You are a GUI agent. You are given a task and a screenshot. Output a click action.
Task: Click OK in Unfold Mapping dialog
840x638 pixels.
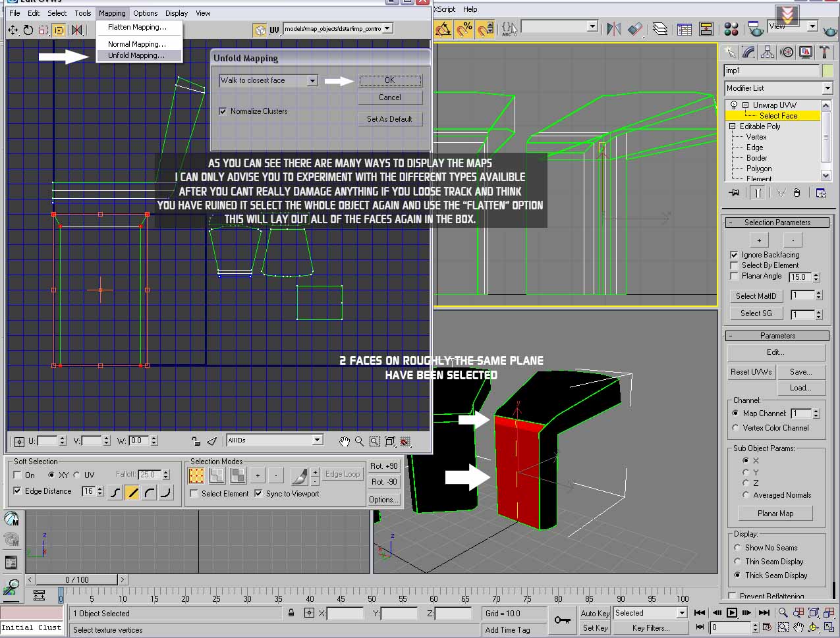(x=389, y=80)
